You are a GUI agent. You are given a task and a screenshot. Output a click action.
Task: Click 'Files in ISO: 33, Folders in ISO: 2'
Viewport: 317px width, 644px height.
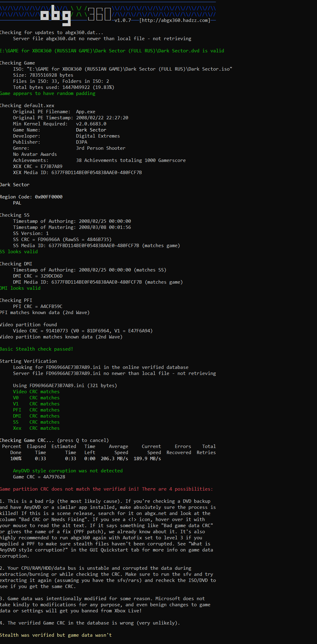tap(61, 81)
